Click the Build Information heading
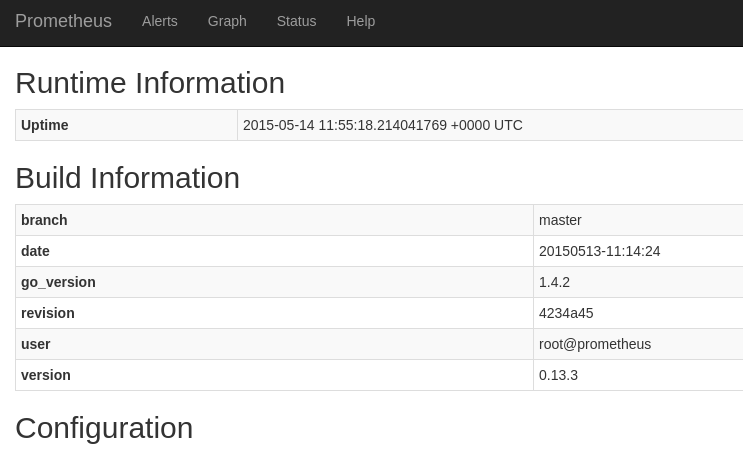Screen dimensions: 743x450 click(127, 178)
